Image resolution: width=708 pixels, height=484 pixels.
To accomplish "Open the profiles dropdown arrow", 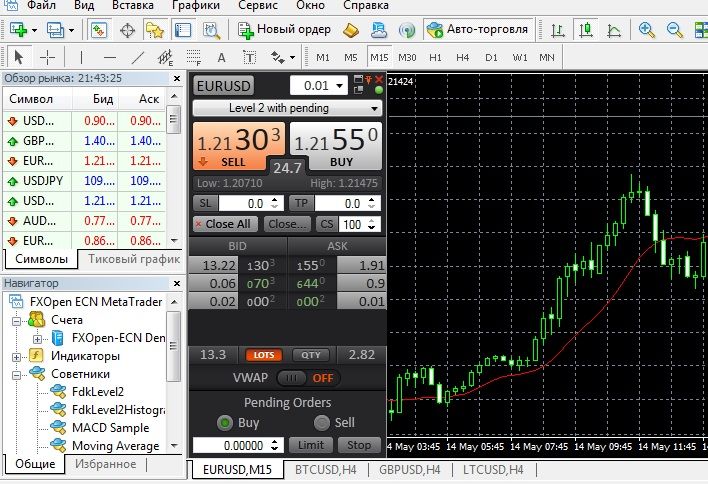I will click(71, 31).
